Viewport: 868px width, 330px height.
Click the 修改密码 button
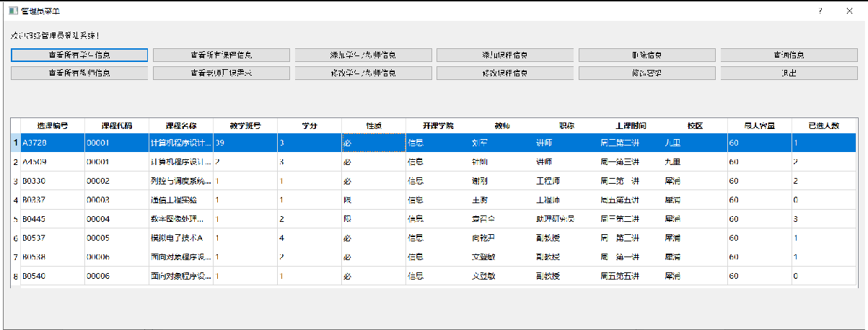pos(647,73)
